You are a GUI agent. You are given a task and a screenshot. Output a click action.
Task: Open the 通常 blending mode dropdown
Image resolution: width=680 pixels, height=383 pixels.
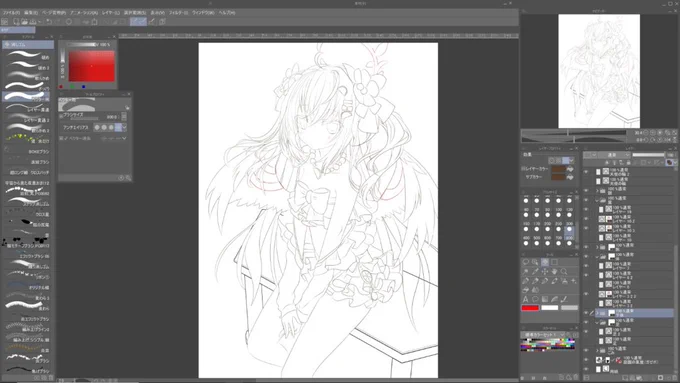(615, 155)
